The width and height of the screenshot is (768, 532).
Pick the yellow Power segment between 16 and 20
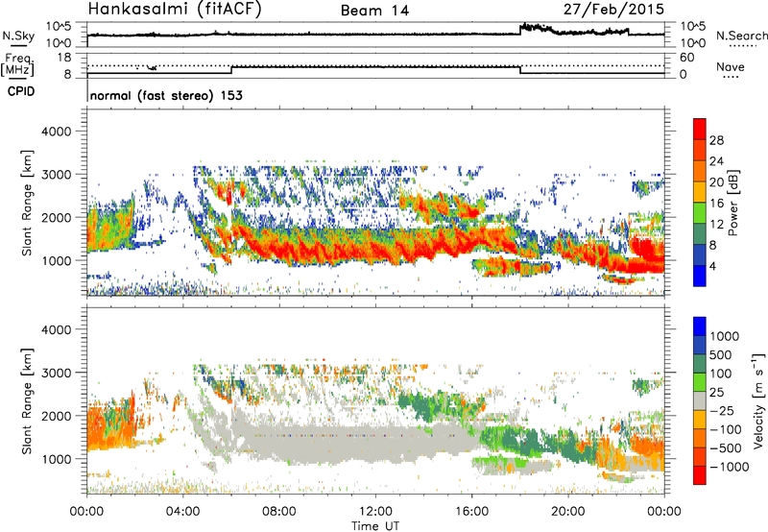(x=700, y=191)
